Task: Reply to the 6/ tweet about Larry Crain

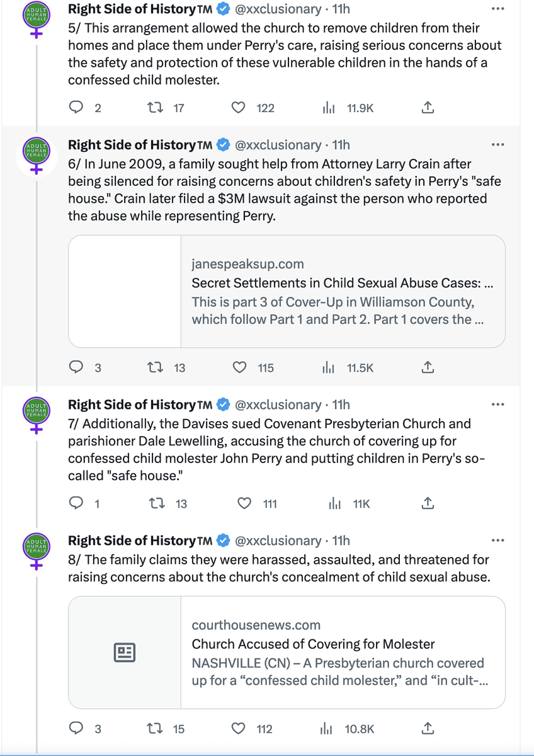Action: pos(76,367)
